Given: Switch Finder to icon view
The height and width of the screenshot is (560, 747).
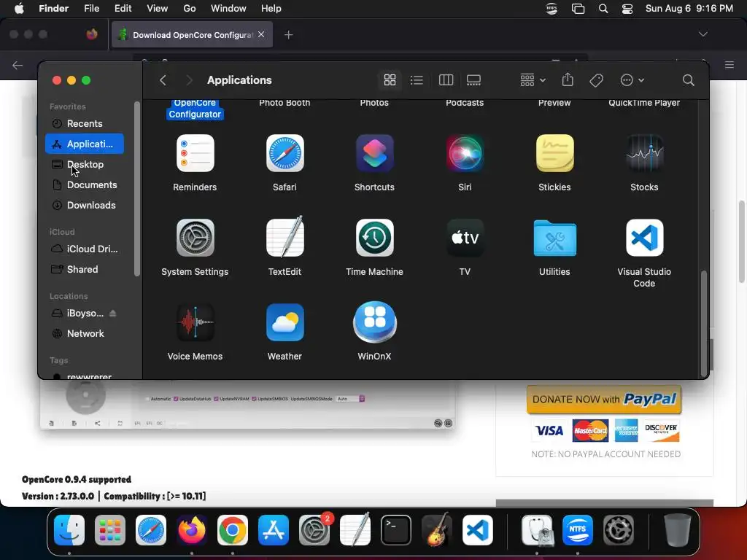Looking at the screenshot, I should point(390,80).
